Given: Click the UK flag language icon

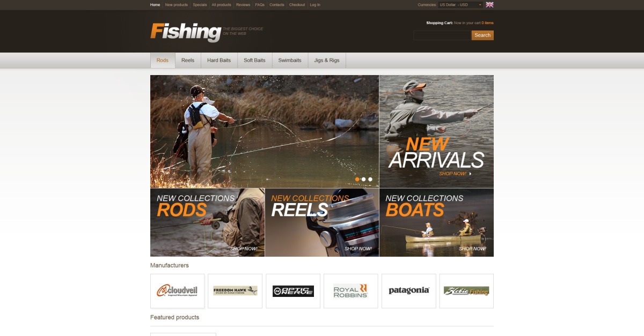Looking at the screenshot, I should click(x=489, y=5).
